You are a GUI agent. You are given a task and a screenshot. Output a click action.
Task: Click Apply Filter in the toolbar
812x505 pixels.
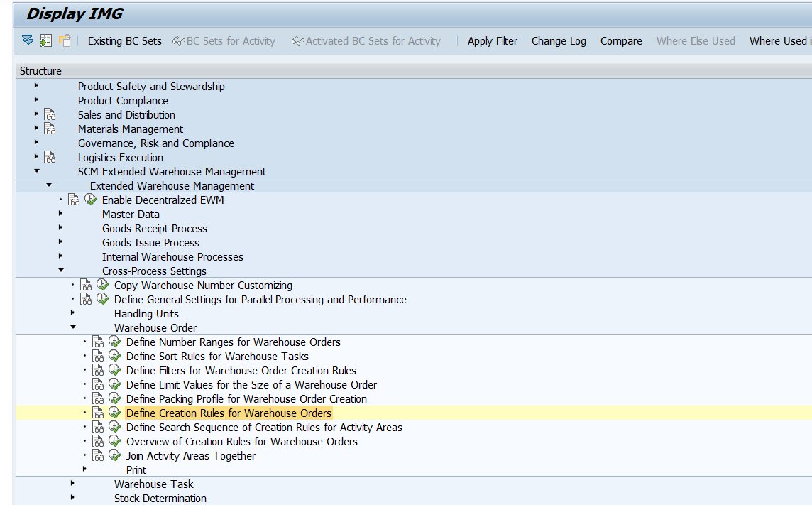pyautogui.click(x=492, y=41)
